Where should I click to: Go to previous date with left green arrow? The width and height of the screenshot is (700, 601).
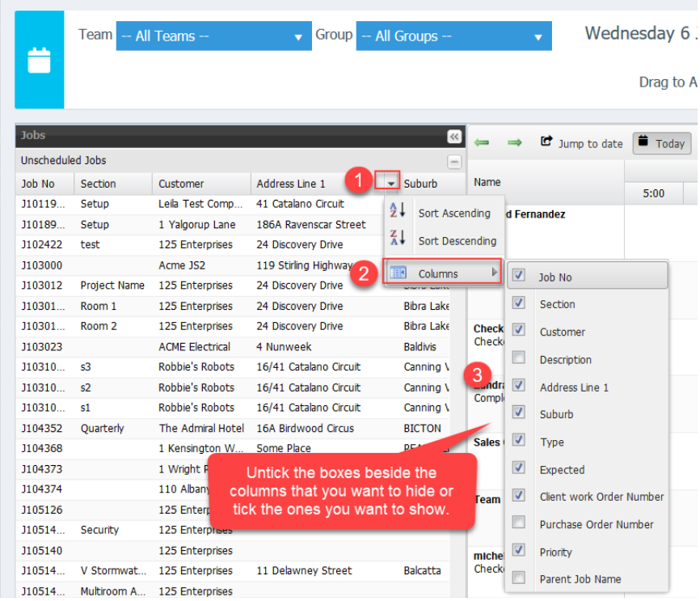click(482, 143)
